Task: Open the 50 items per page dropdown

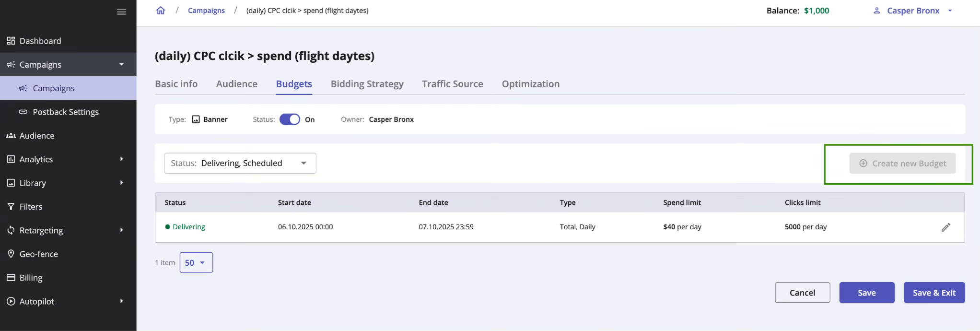Action: 196,263
